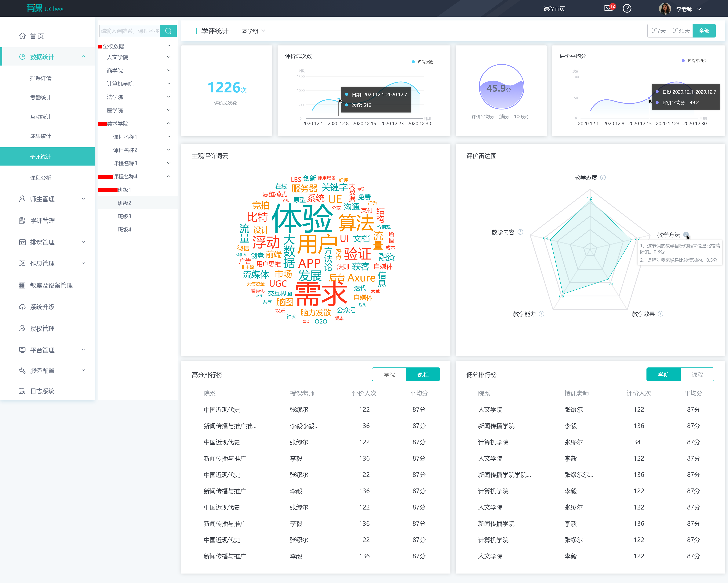Click the 系统升级 cloud upload icon
Screen dimensions: 728x583
click(x=22, y=307)
